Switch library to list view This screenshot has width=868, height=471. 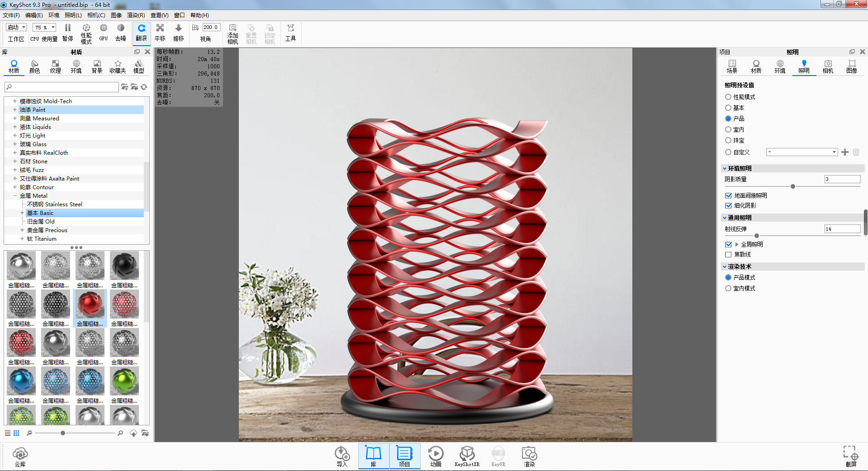(x=8, y=433)
